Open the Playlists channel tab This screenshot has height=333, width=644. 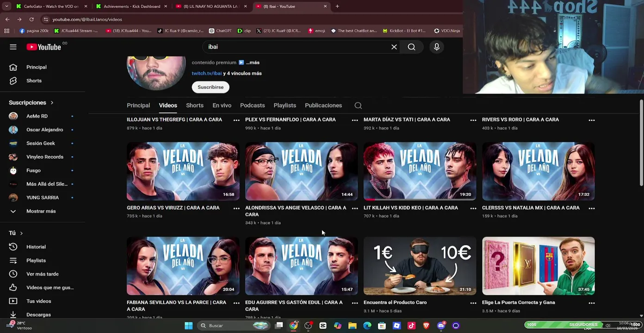pyautogui.click(x=285, y=105)
